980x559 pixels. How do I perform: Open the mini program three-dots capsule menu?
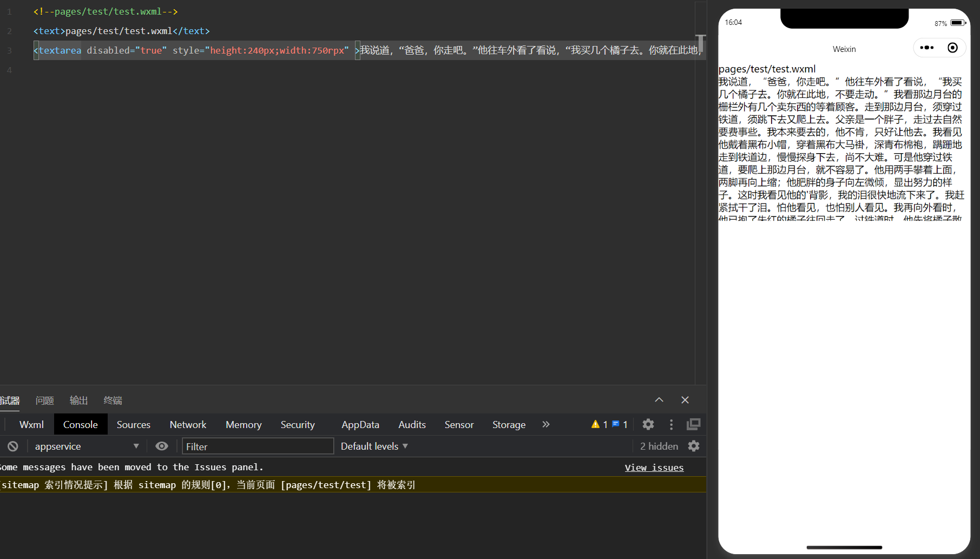927,48
